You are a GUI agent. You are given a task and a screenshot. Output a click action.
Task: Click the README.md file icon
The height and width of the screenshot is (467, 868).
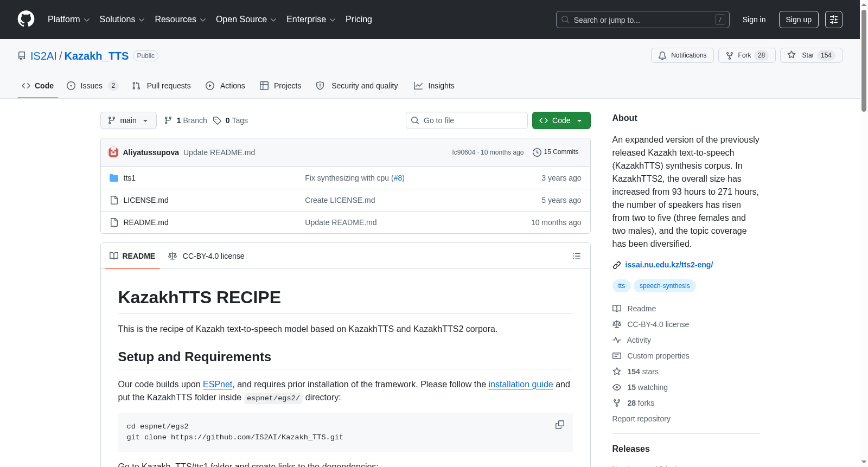114,222
